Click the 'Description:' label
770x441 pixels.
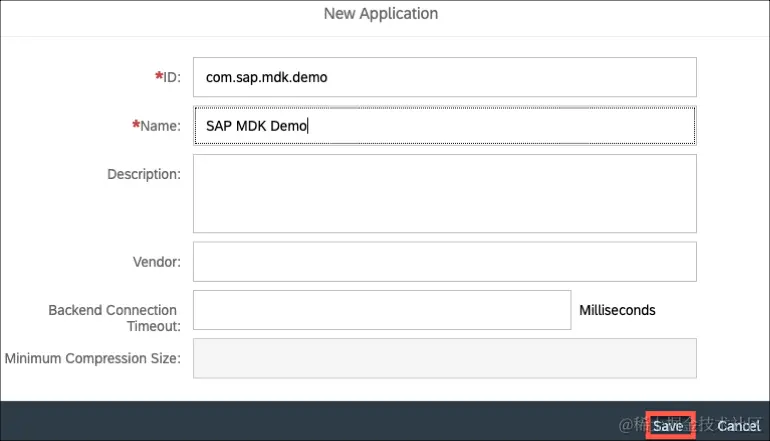click(x=144, y=174)
